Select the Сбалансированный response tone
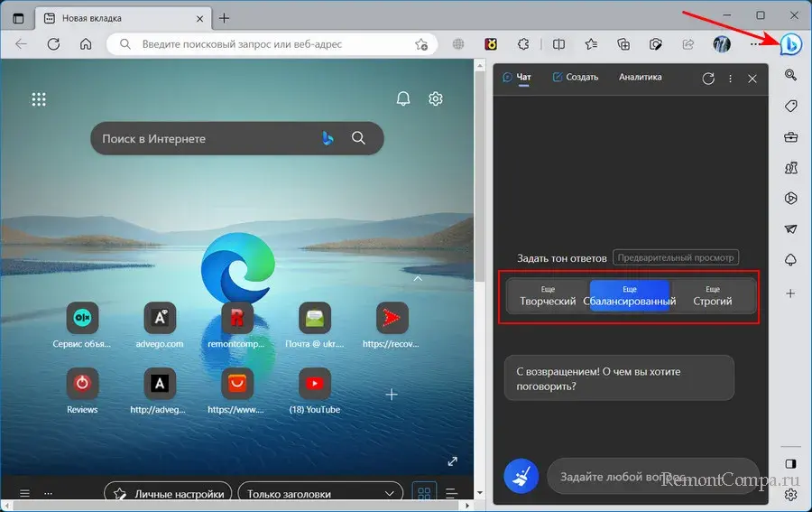Screen dimensions: 812x512 (x=630, y=295)
